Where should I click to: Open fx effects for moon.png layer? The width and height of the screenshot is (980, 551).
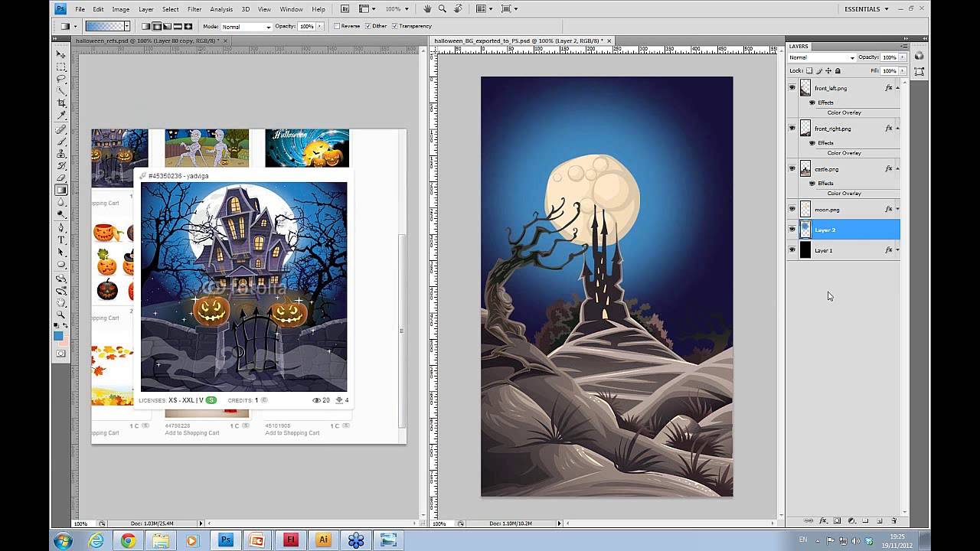click(x=889, y=209)
